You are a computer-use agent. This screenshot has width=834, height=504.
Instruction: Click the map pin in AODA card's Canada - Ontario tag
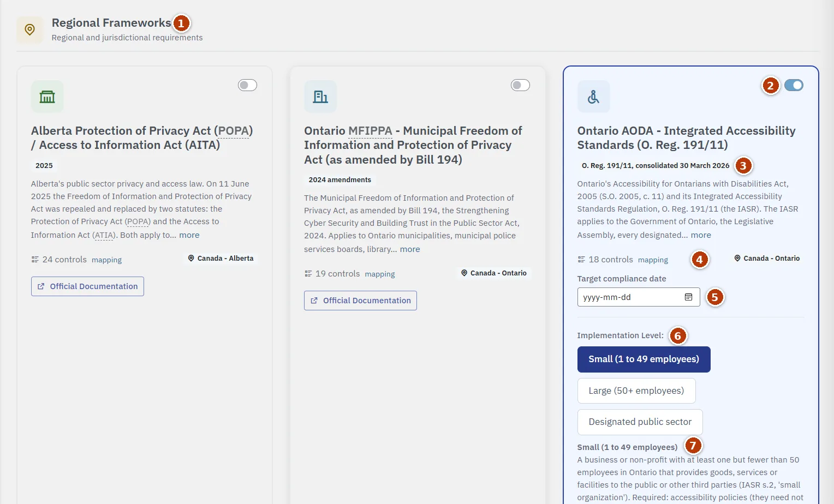tap(737, 259)
